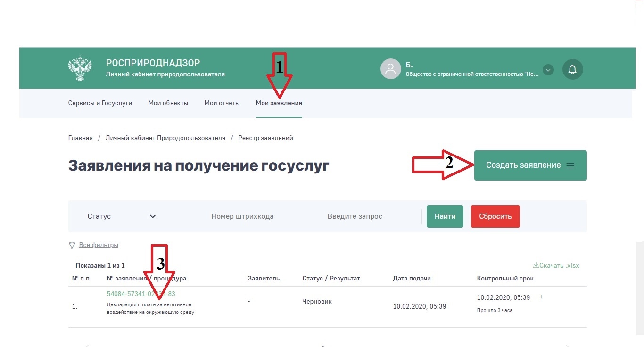Open notifications via the bell icon
Image resolution: width=644 pixels, height=362 pixels.
click(572, 69)
